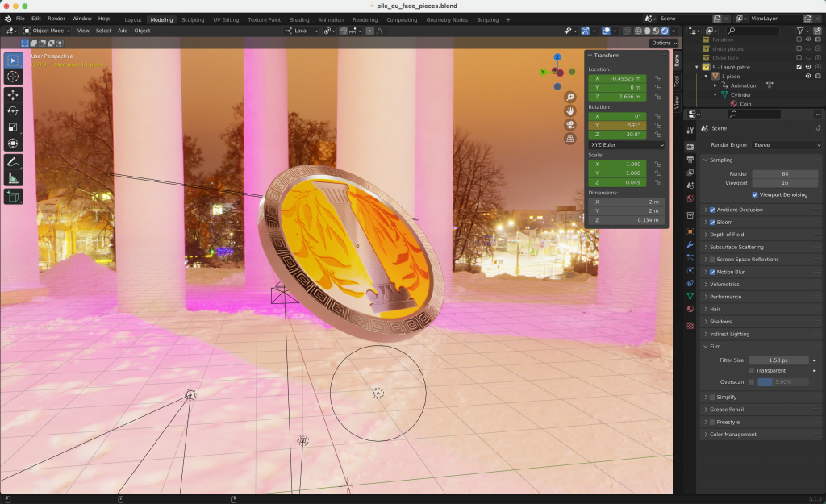Select the Move tool in the toolbar
This screenshot has width=826, height=504.
tap(13, 94)
